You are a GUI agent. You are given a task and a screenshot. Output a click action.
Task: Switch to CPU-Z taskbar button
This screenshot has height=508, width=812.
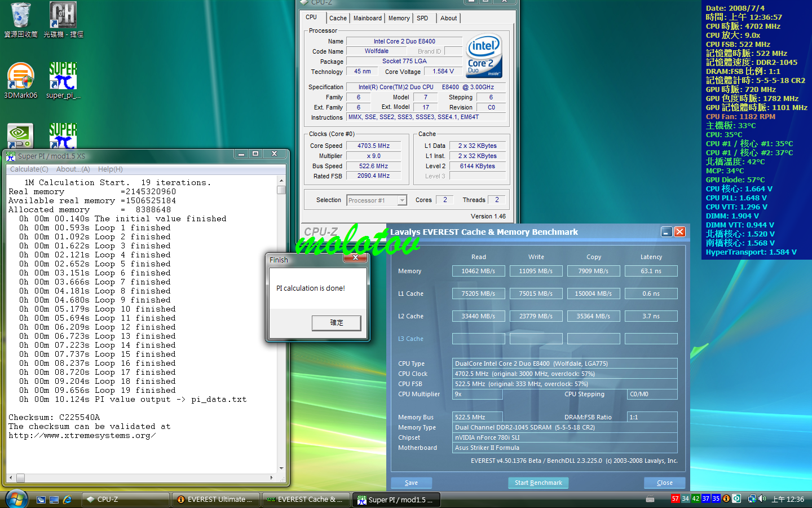point(125,500)
